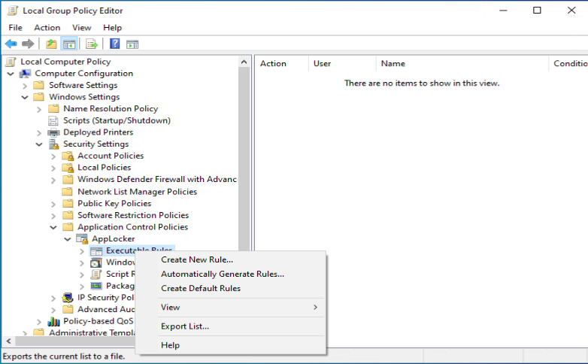Click the Back arrow toolbar icon

[x=11, y=44]
